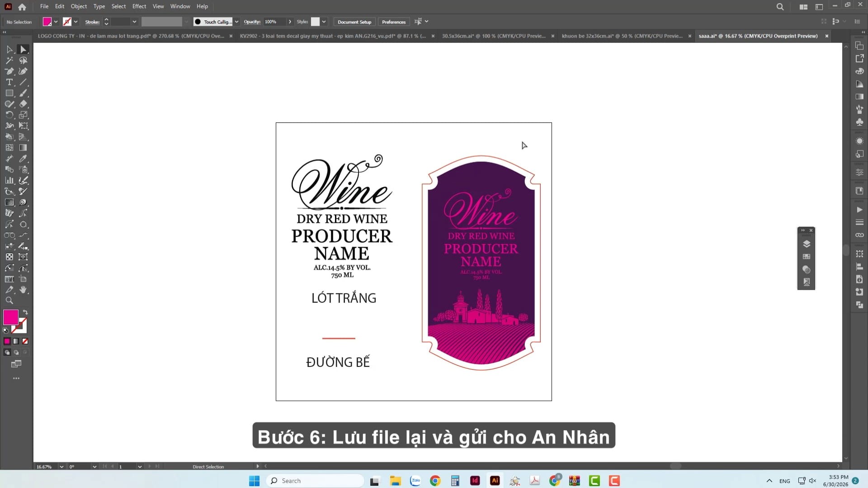
Task: Toggle Draw Behind drawing mode
Action: 16,352
